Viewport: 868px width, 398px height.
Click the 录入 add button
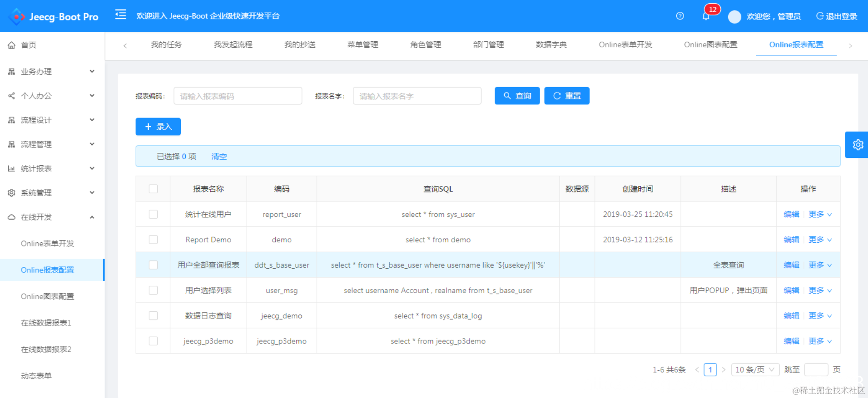158,127
